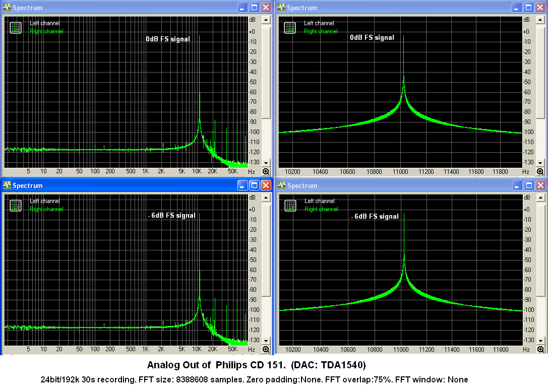Close the bottom-left -6dB log-scale Spectrum window
This screenshot has width=548, height=392.
tap(266, 185)
